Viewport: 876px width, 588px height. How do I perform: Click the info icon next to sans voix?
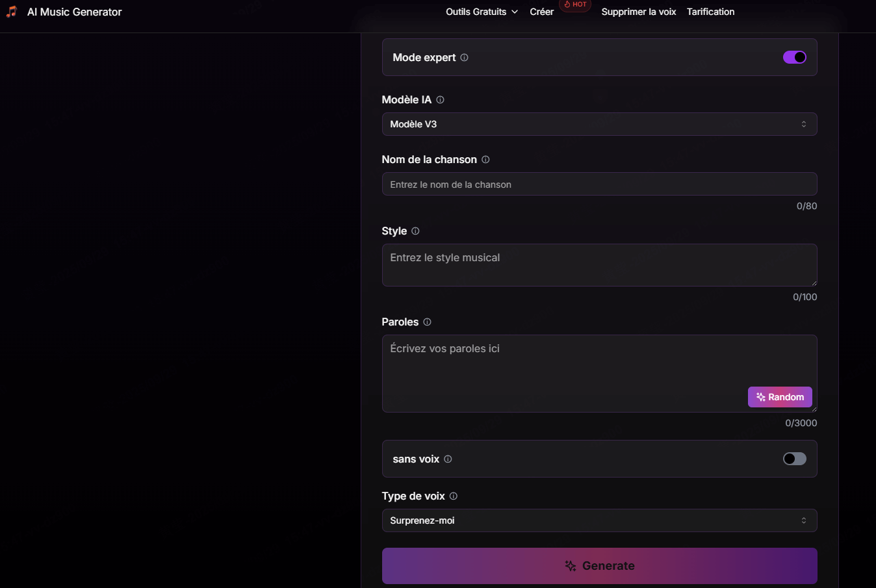click(448, 459)
